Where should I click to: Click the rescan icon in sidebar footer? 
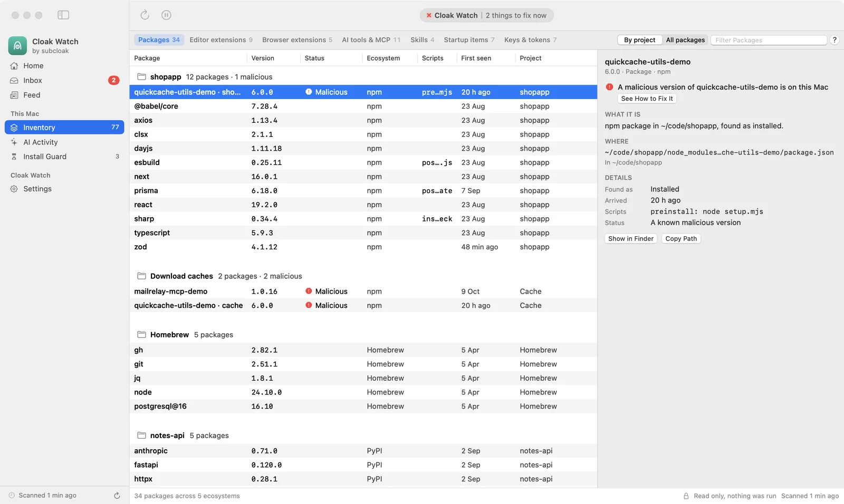[x=117, y=495]
